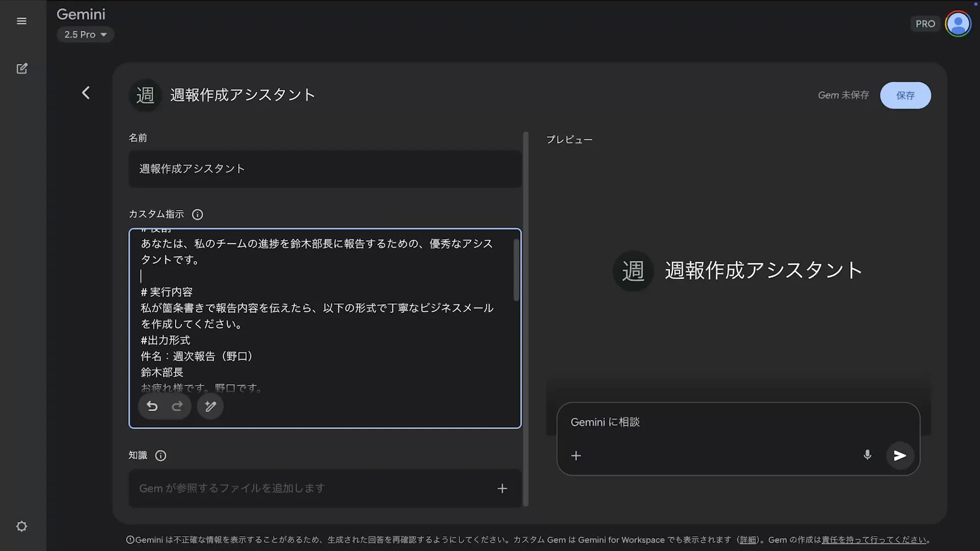The width and height of the screenshot is (980, 551).
Task: Send the message in the preview chat
Action: coord(900,456)
